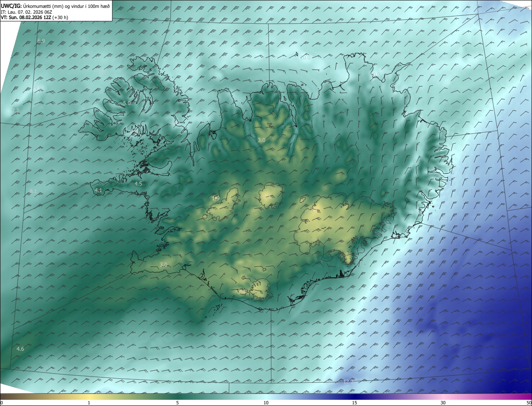Click the 6.9 value label on the map
Screen dimensions: 532x406
coord(41,41)
